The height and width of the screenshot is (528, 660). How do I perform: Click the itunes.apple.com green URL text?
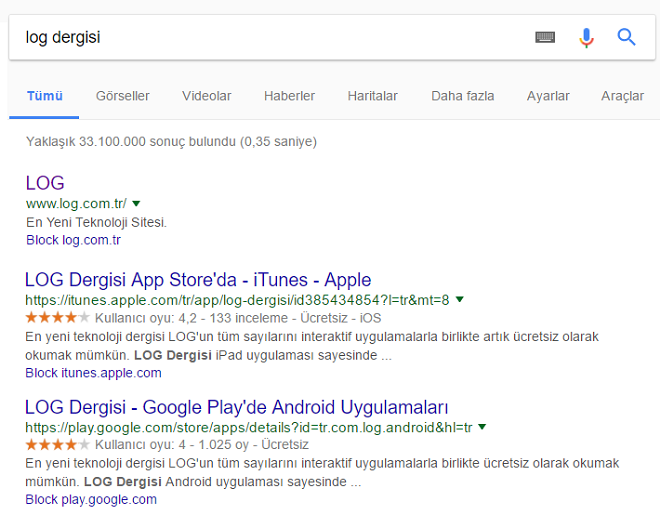(x=237, y=300)
